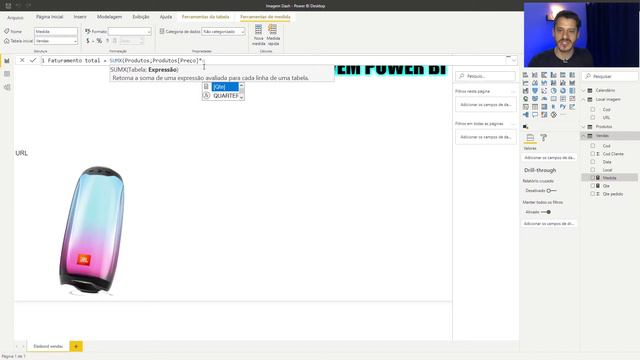Cancel the formula with the X icon
The width and height of the screenshot is (640, 360).
click(22, 60)
